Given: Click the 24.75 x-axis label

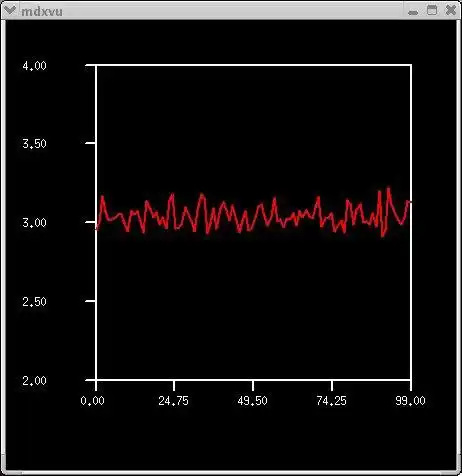Looking at the screenshot, I should (173, 401).
